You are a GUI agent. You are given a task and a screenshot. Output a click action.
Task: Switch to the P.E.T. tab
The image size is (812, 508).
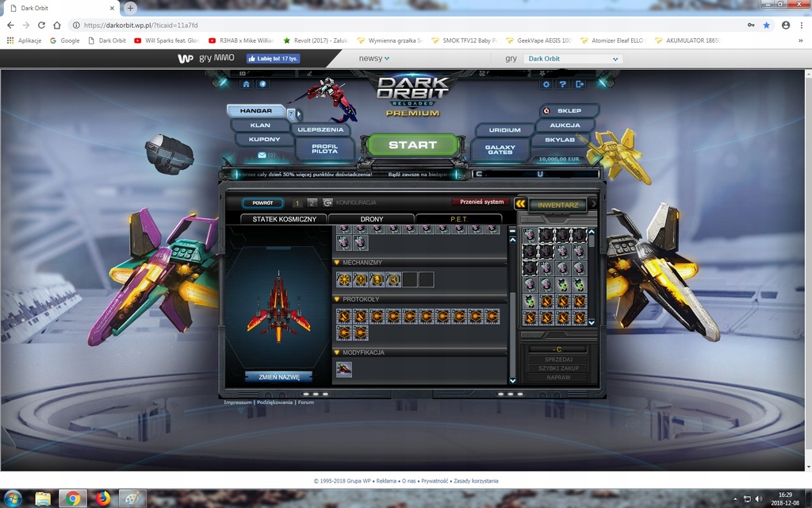tap(459, 219)
